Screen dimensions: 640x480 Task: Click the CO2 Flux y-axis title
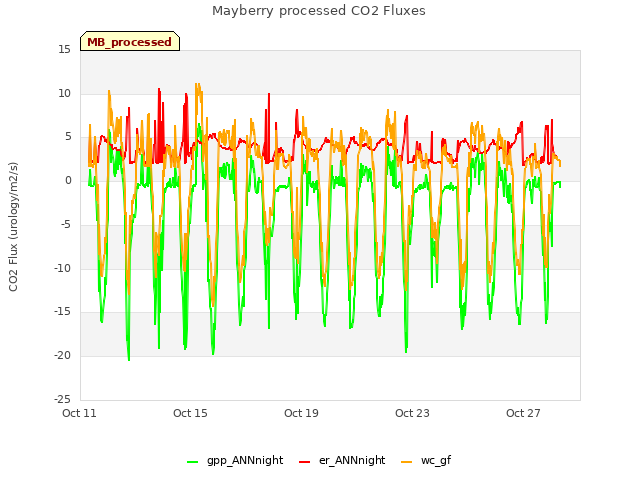(13, 227)
